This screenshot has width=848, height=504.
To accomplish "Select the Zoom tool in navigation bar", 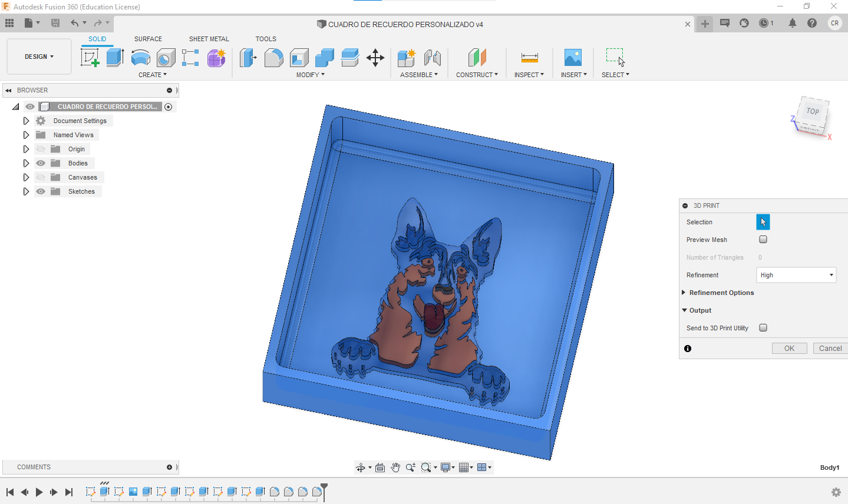I will pyautogui.click(x=411, y=467).
